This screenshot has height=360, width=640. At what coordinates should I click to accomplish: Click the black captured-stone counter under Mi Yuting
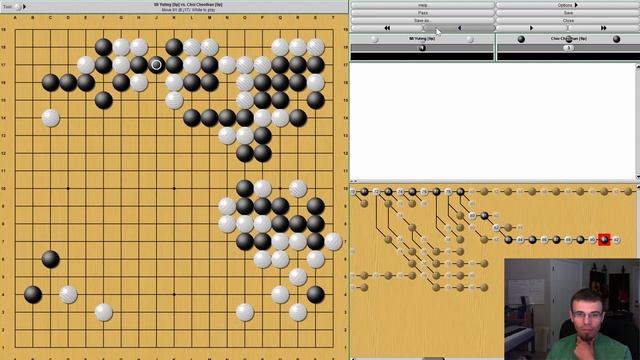pos(422,48)
